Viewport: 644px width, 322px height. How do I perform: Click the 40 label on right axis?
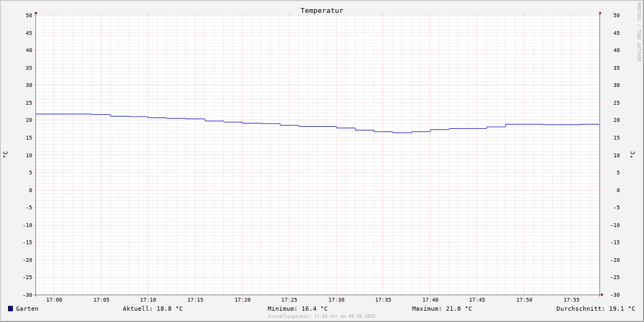pos(617,50)
